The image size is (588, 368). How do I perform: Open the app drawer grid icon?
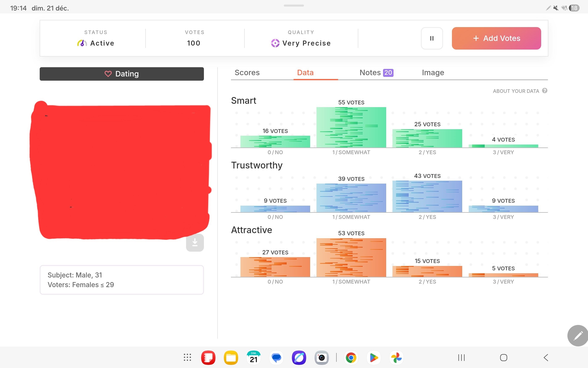point(187,357)
